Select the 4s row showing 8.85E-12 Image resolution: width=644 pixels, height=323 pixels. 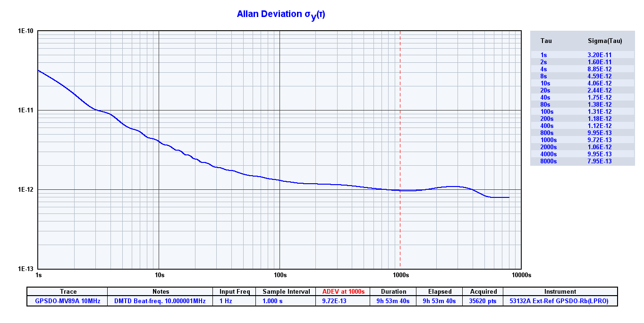tap(582, 69)
